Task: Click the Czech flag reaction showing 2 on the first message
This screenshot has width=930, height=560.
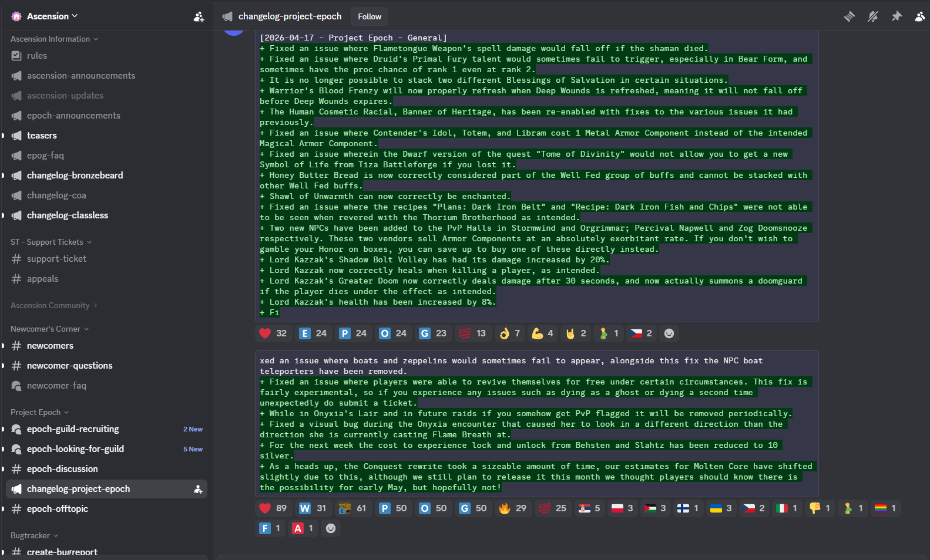Action: (641, 333)
